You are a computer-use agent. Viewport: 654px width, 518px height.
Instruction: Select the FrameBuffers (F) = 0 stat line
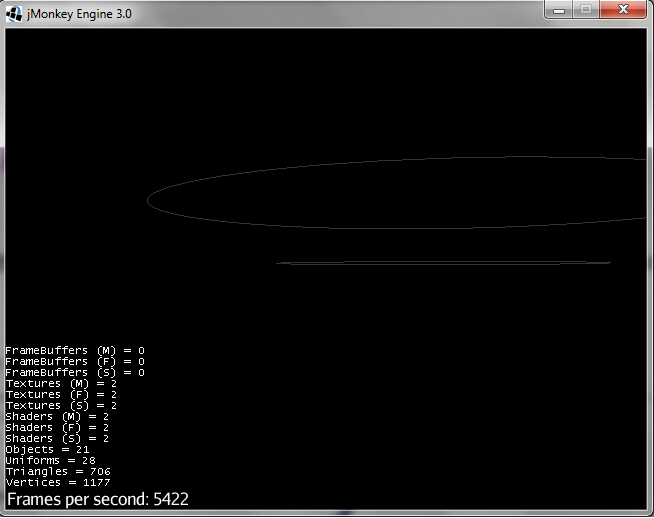click(75, 362)
